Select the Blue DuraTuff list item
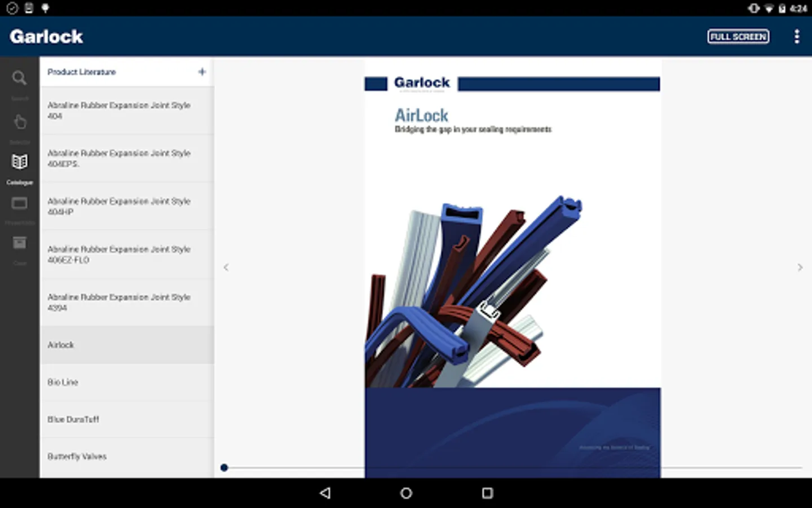This screenshot has width=812, height=508. (x=127, y=419)
